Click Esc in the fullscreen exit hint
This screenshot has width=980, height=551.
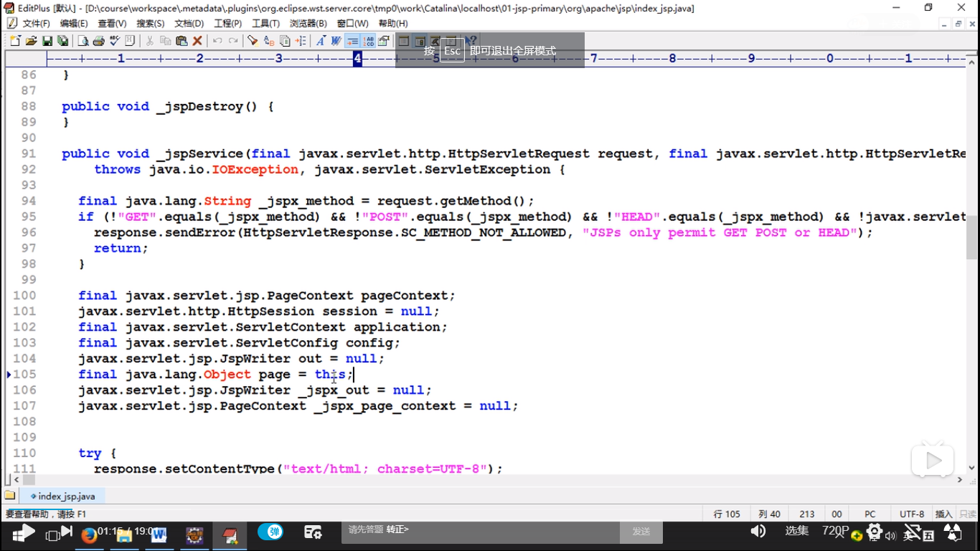(452, 51)
